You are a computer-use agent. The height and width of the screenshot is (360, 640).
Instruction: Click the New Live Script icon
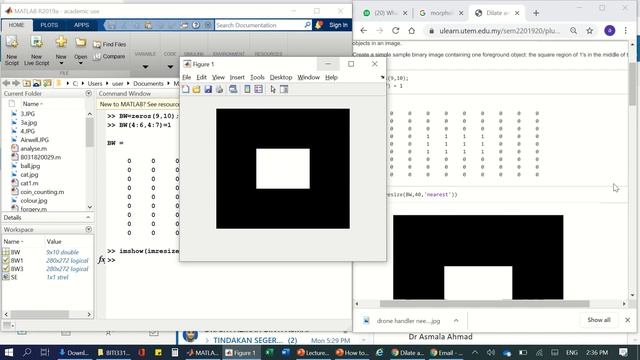(x=36, y=42)
